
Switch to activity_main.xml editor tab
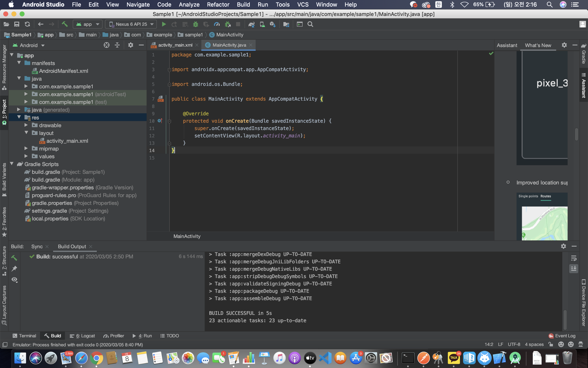(175, 45)
